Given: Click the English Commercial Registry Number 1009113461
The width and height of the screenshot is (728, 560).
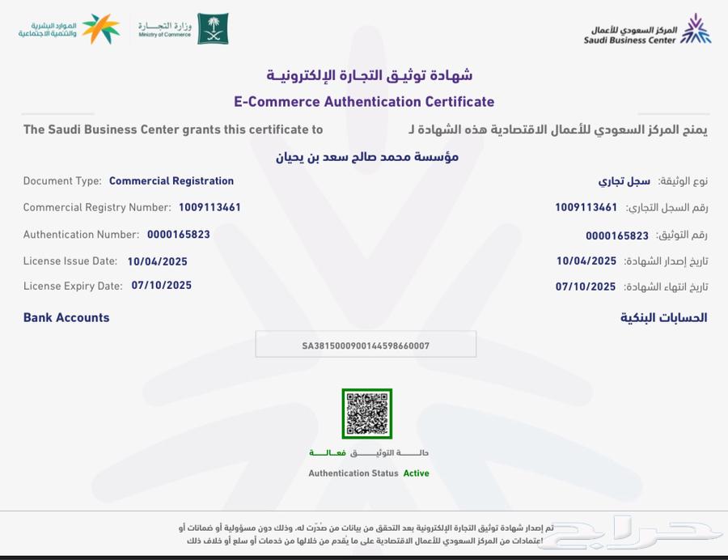Looking at the screenshot, I should [x=210, y=207].
